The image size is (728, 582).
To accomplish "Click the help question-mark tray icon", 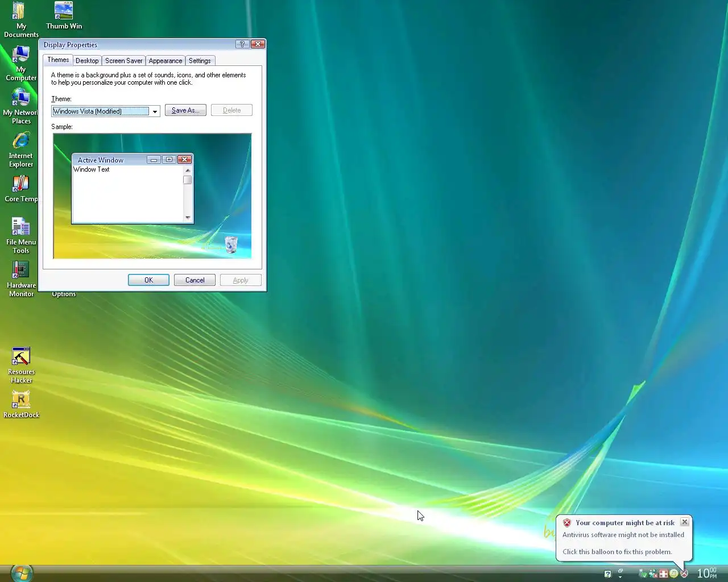I will [x=608, y=574].
